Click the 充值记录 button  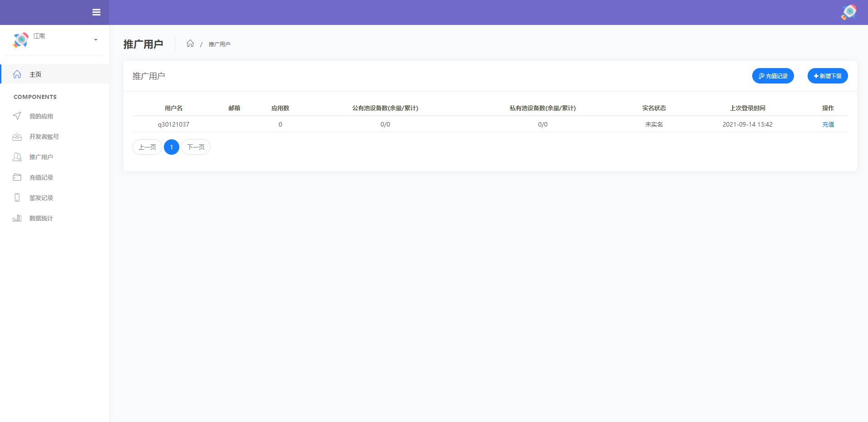tap(773, 76)
